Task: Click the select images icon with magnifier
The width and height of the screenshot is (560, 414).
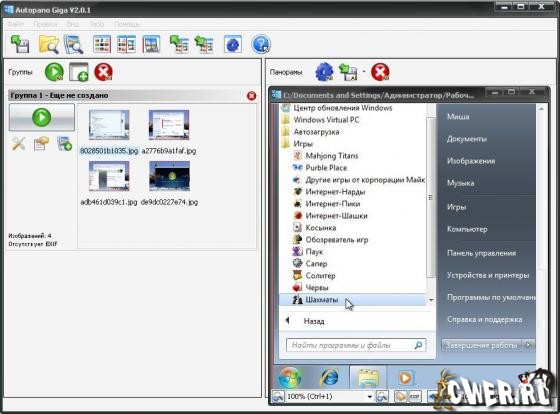Action: [x=74, y=44]
